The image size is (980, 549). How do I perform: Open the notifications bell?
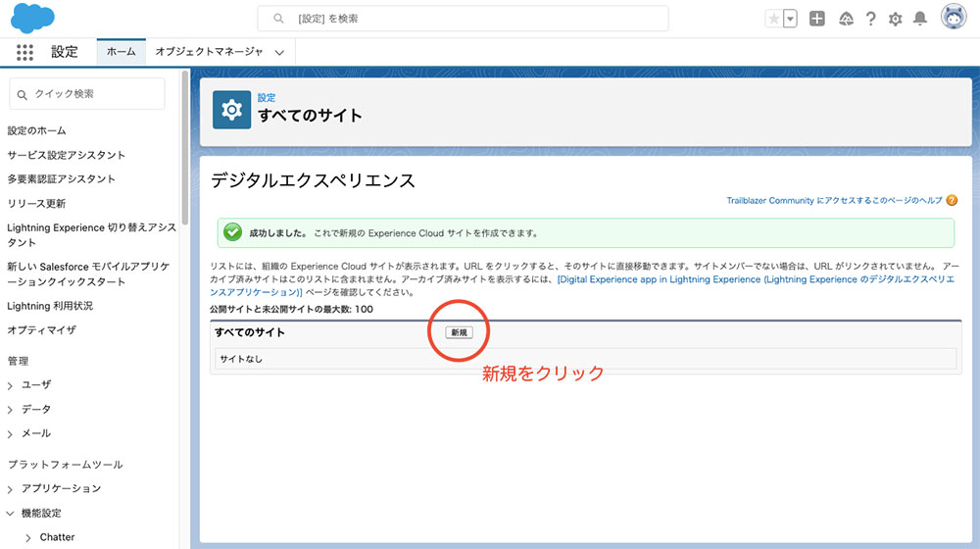(x=920, y=19)
